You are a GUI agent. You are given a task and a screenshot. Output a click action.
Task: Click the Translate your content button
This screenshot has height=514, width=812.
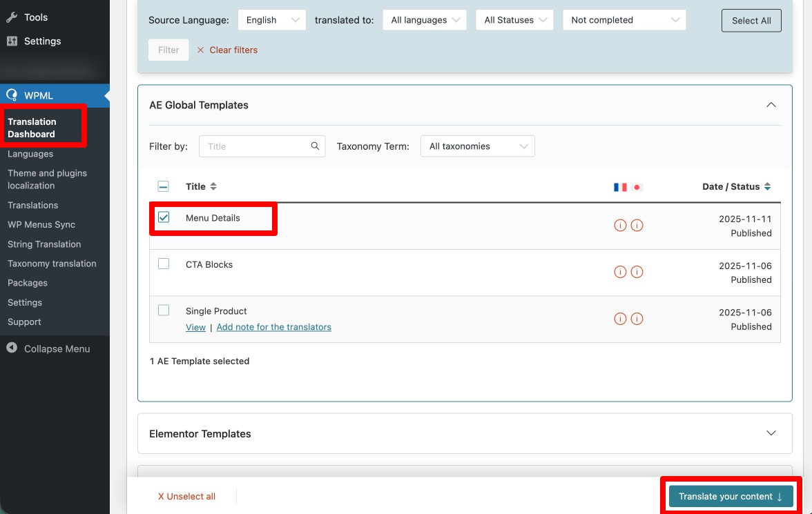pyautogui.click(x=729, y=496)
